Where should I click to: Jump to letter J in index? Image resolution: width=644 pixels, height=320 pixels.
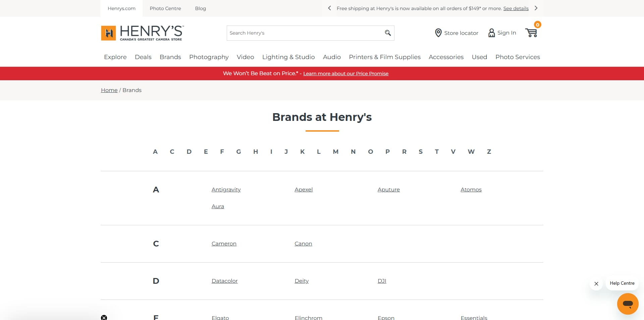click(x=286, y=152)
